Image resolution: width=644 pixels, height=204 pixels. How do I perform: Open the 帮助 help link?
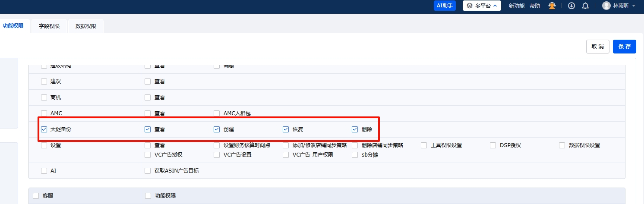pos(535,6)
